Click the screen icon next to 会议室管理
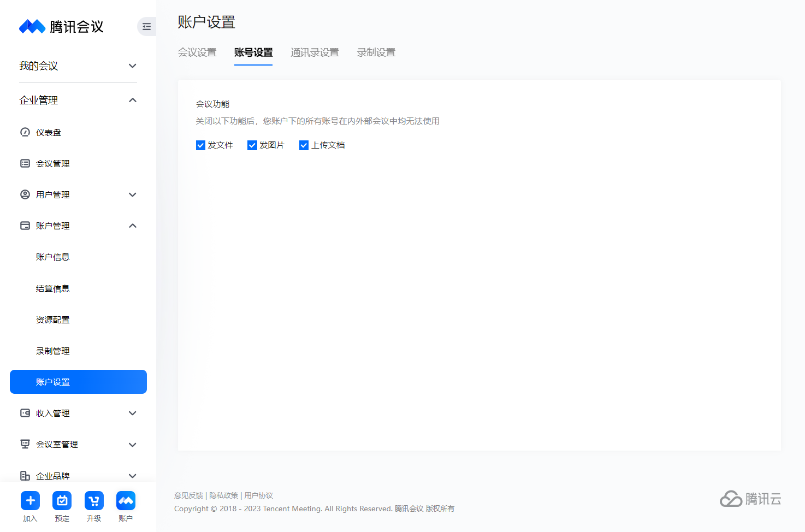The height and width of the screenshot is (532, 805). tap(25, 444)
